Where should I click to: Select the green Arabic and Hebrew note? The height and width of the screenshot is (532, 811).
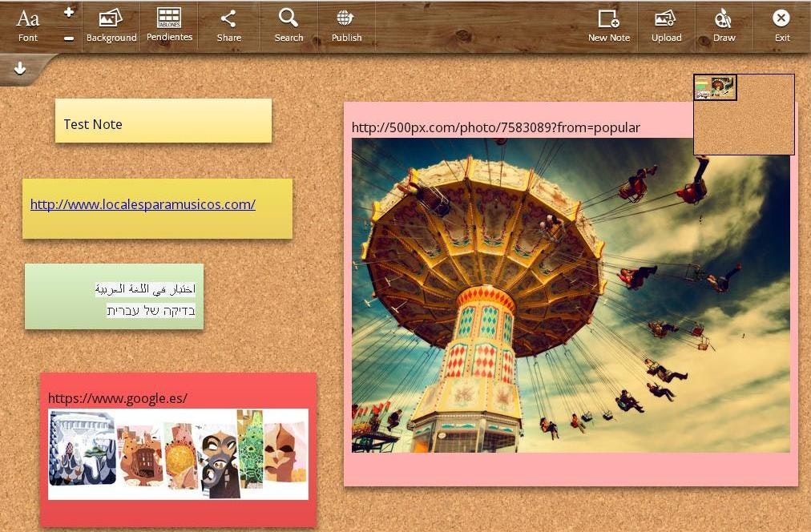(115, 296)
